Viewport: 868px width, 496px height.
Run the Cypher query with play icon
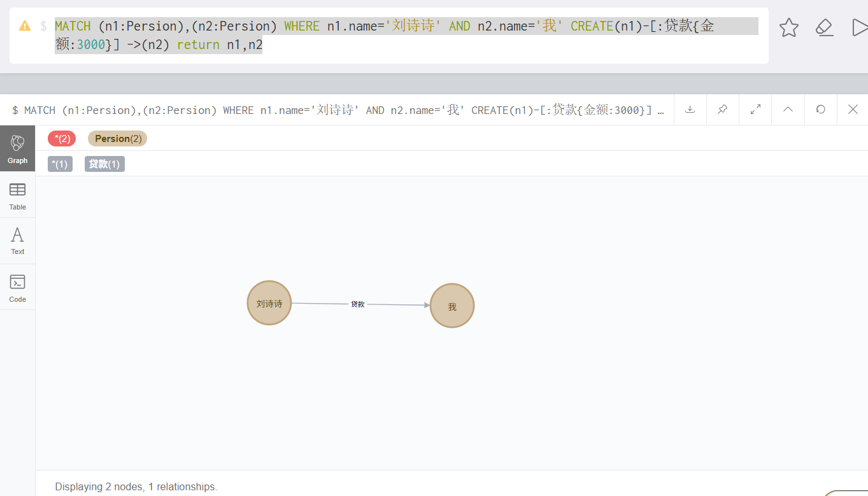pyautogui.click(x=859, y=27)
